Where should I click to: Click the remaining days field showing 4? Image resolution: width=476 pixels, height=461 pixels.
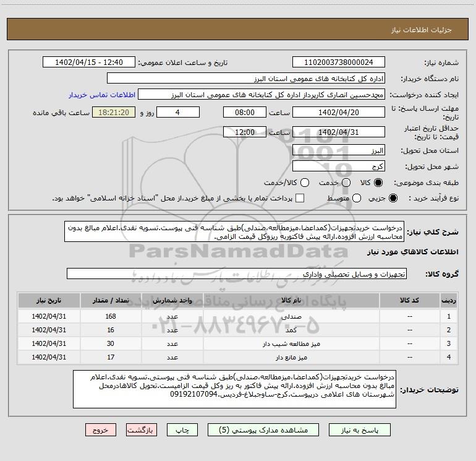(178, 112)
